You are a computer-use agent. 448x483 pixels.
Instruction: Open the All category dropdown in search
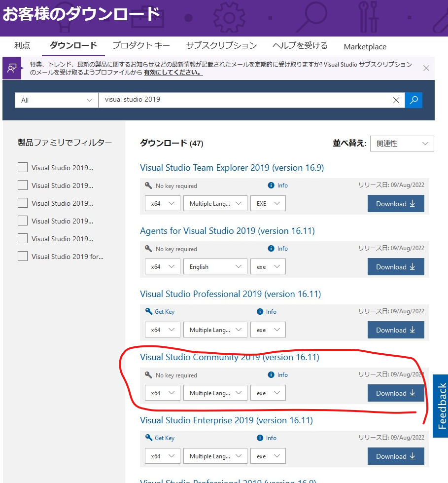pyautogui.click(x=57, y=100)
